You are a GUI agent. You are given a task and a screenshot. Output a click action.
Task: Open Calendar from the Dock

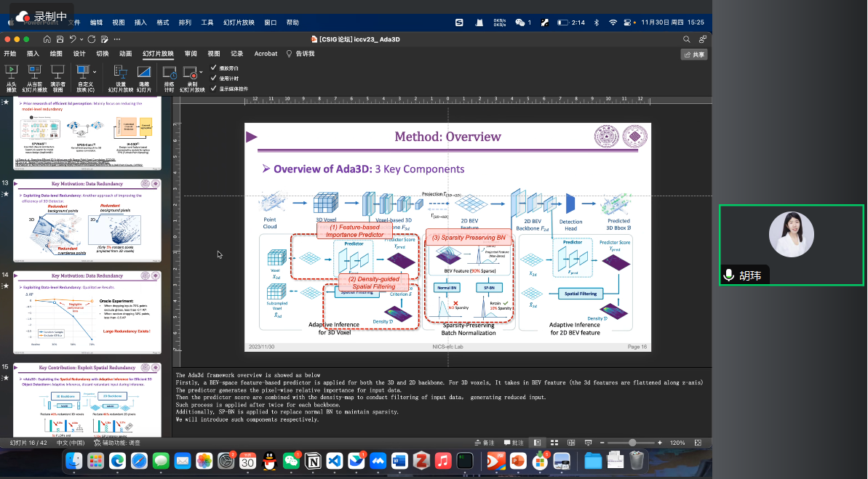point(247,461)
